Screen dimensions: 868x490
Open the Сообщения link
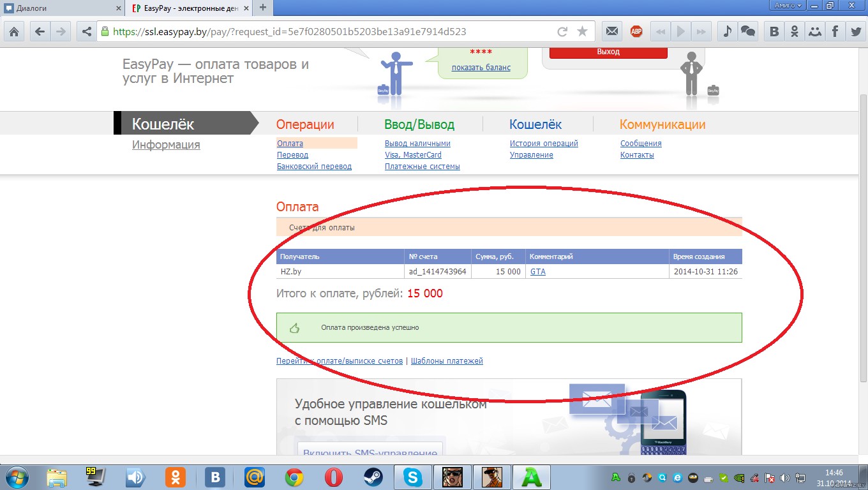[x=641, y=144]
